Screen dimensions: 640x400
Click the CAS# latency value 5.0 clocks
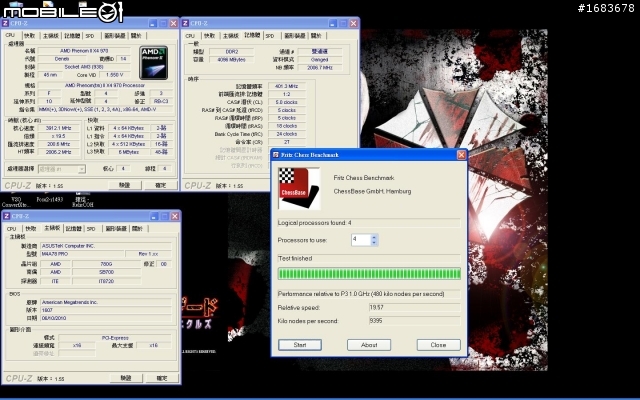pos(287,102)
